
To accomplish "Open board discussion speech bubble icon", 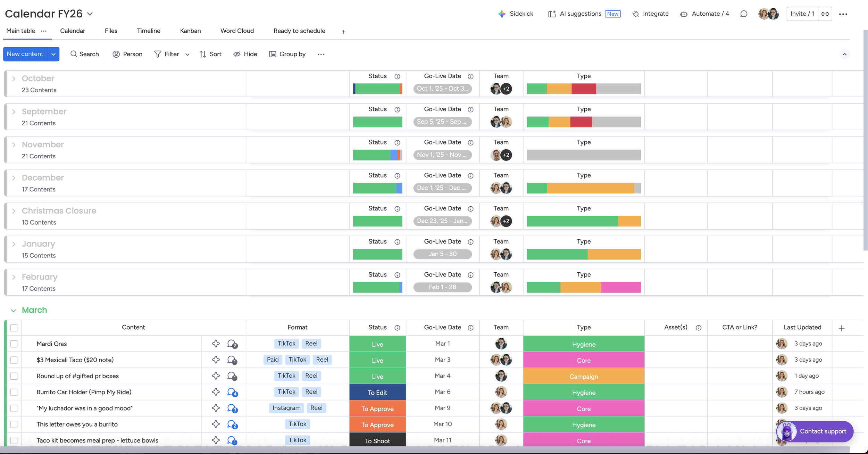I will click(x=743, y=14).
